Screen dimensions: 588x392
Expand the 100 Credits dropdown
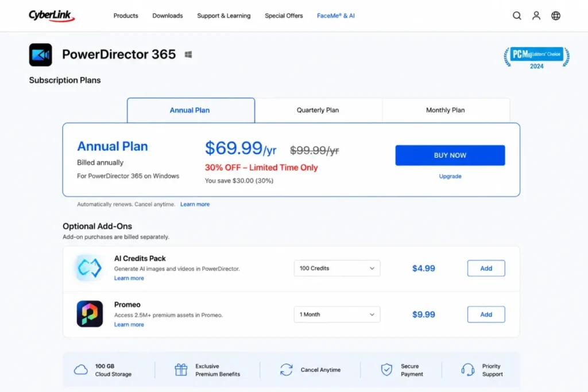336,269
